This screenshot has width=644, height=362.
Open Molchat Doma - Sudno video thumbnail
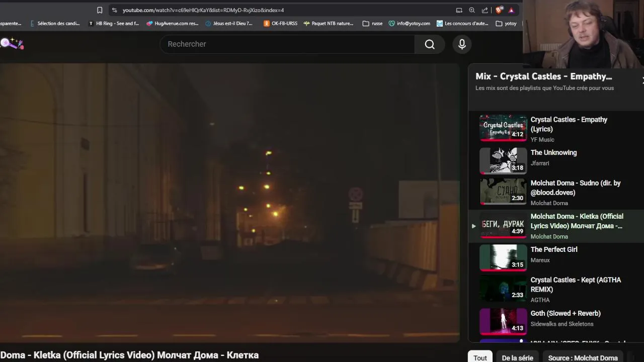coord(503,192)
